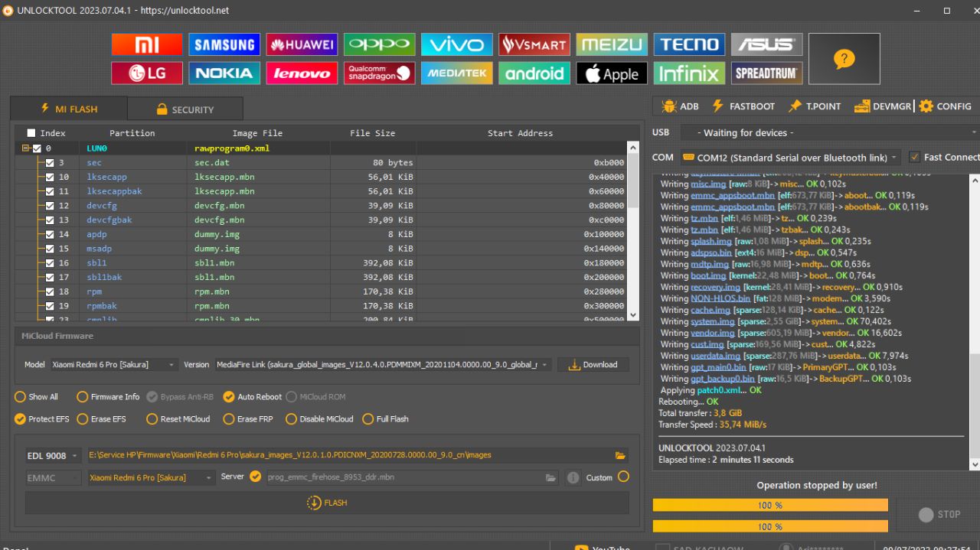Collapse the LUN0 tree node
The image size is (980, 550).
tap(26, 148)
